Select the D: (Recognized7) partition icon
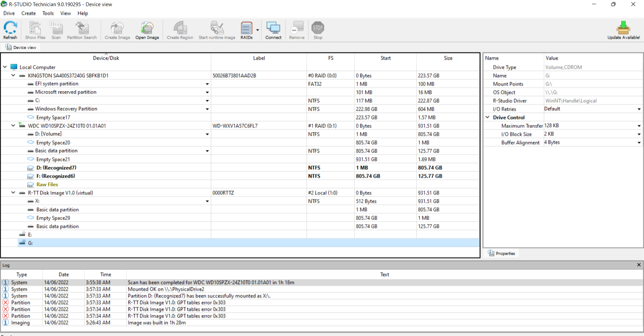 pyautogui.click(x=31, y=168)
